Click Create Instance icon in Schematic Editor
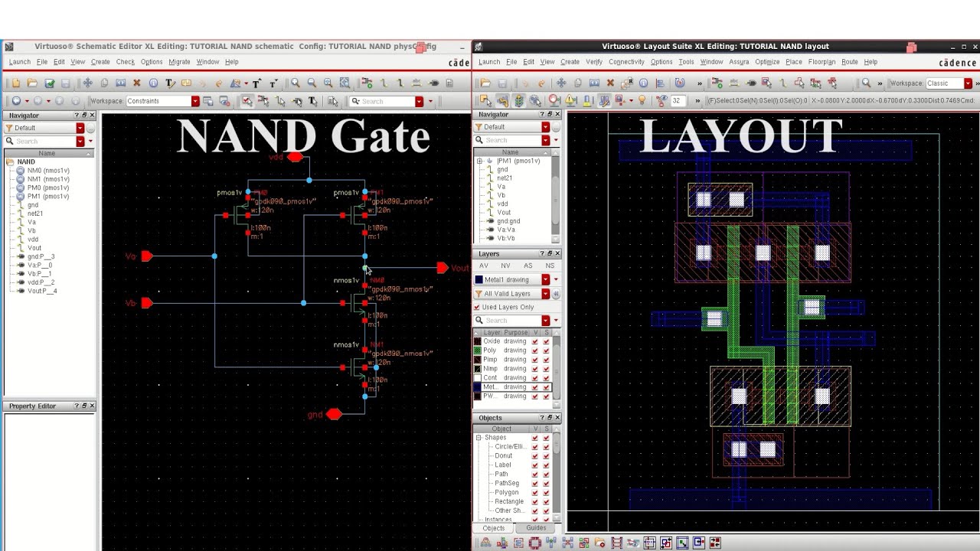 point(367,83)
